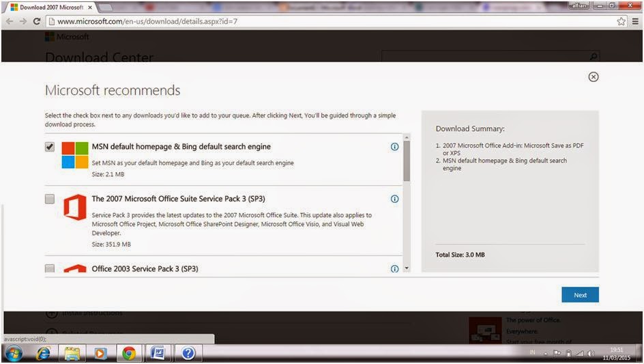Click The 2007 Microsoft Office Suite Service Pack title
This screenshot has height=364, width=644.
178,199
